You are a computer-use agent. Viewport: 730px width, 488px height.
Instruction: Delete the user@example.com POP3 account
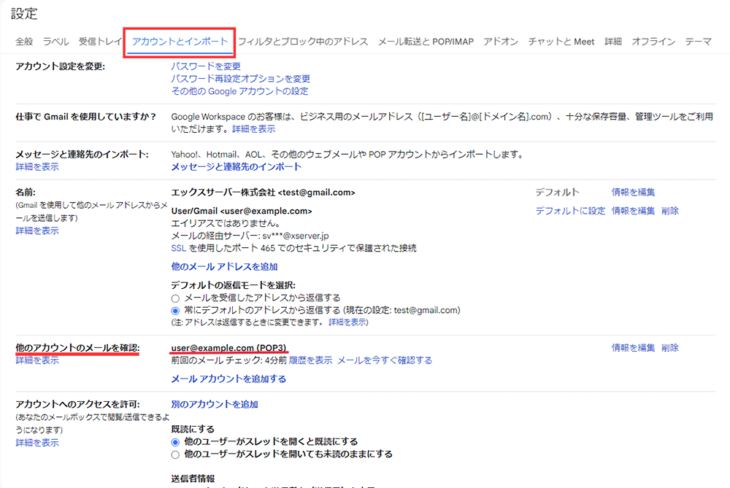pyautogui.click(x=670, y=348)
